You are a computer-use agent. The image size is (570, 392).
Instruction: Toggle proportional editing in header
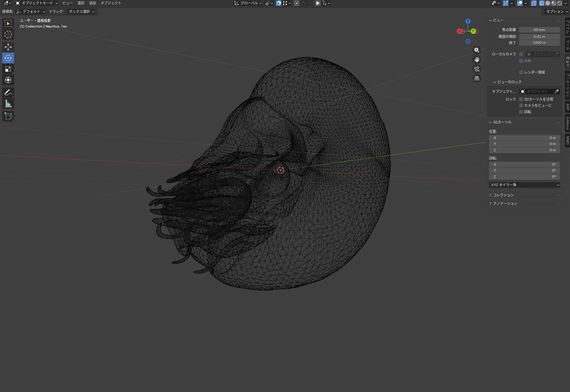(297, 3)
